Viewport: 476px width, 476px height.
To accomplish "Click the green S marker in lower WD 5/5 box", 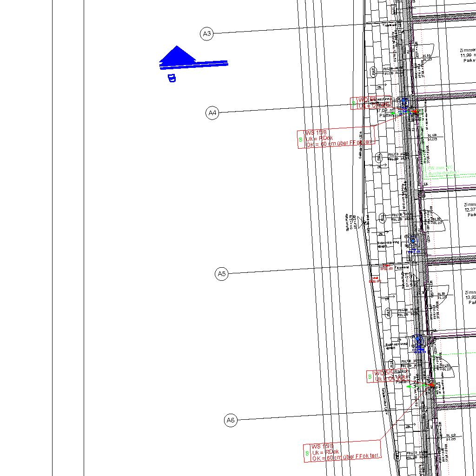I will 370,376.
